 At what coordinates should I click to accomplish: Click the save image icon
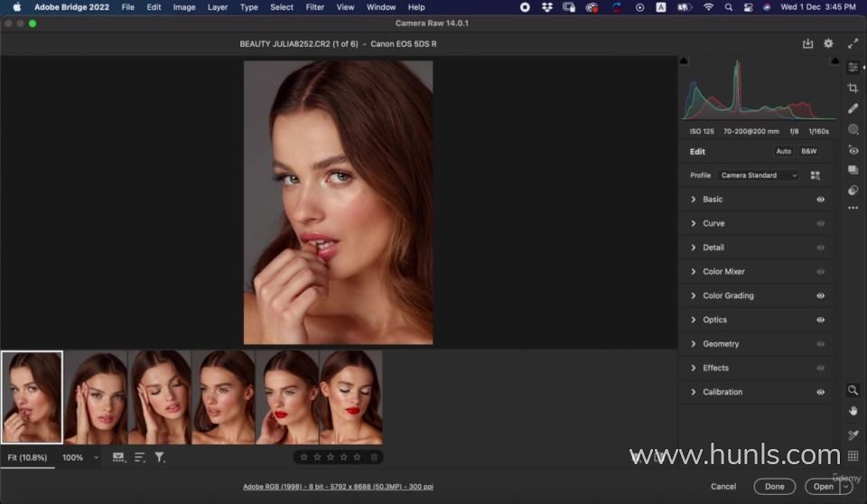tap(807, 43)
